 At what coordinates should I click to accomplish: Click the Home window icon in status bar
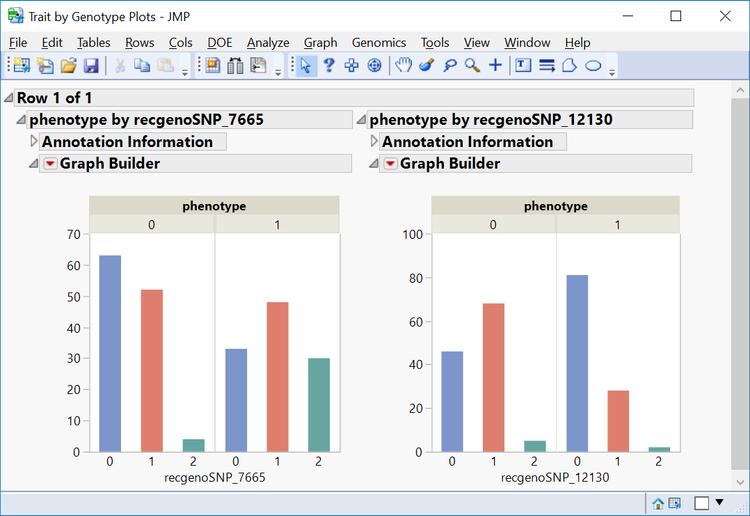(658, 504)
